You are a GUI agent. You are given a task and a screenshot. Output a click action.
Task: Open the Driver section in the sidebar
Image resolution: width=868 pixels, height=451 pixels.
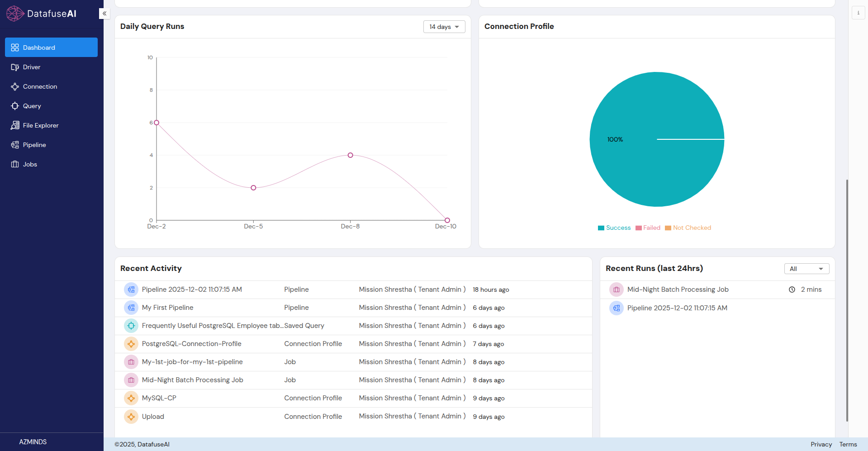click(31, 67)
